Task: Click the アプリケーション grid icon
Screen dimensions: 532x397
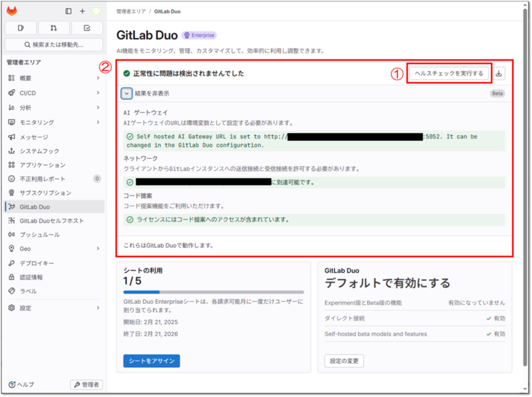Action: pyautogui.click(x=11, y=165)
